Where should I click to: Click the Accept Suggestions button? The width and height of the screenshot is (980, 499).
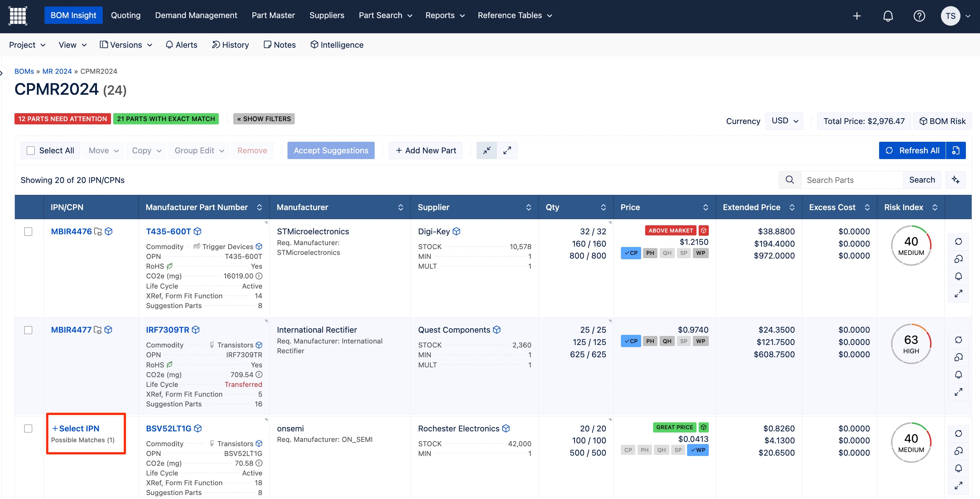(x=331, y=151)
